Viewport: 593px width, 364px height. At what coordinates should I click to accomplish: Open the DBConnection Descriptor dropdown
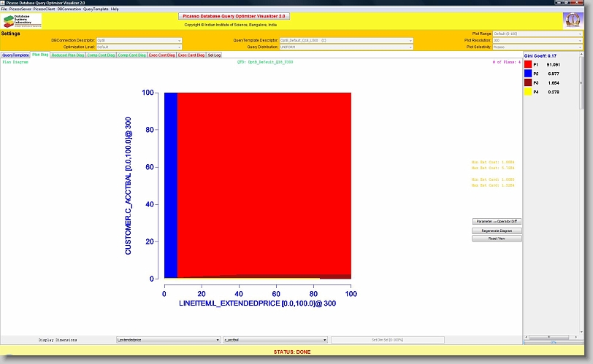coord(139,40)
